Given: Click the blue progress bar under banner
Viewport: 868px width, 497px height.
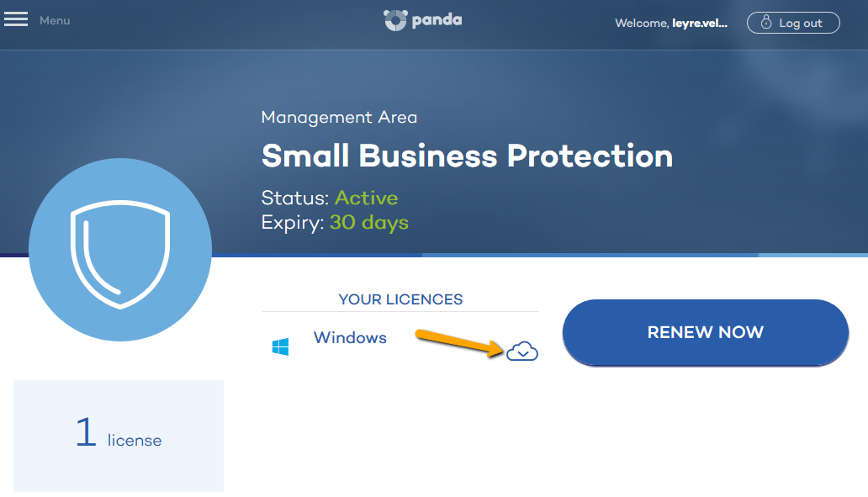Looking at the screenshot, I should click(x=540, y=255).
